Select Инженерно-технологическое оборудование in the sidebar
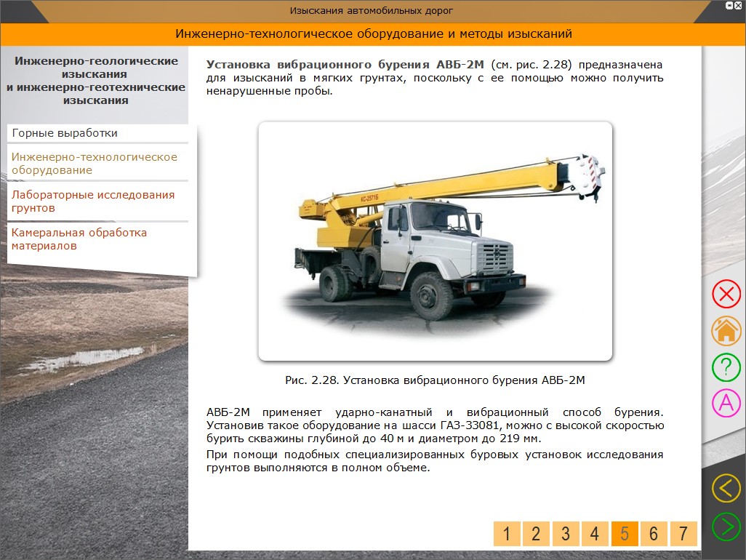This screenshot has height=560, width=746. pos(94,164)
